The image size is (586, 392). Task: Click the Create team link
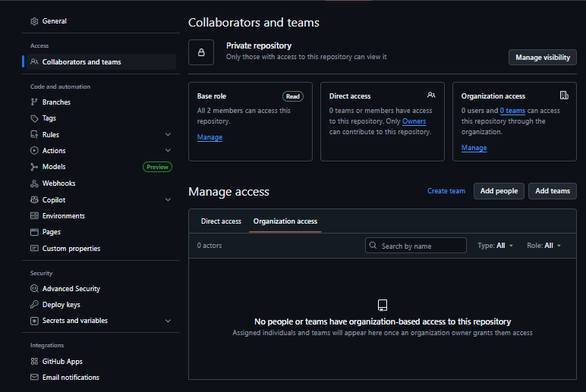tap(446, 191)
